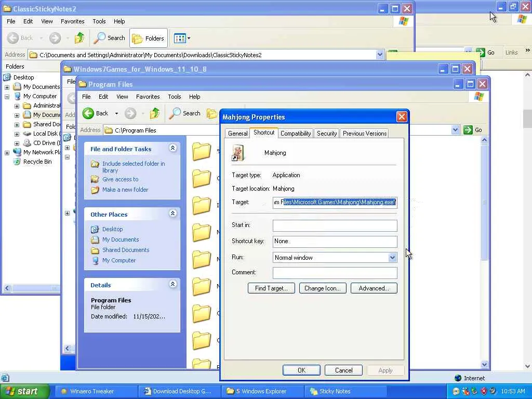Click Search in ClassicStickyNotes2 toolbar

pyautogui.click(x=110, y=38)
